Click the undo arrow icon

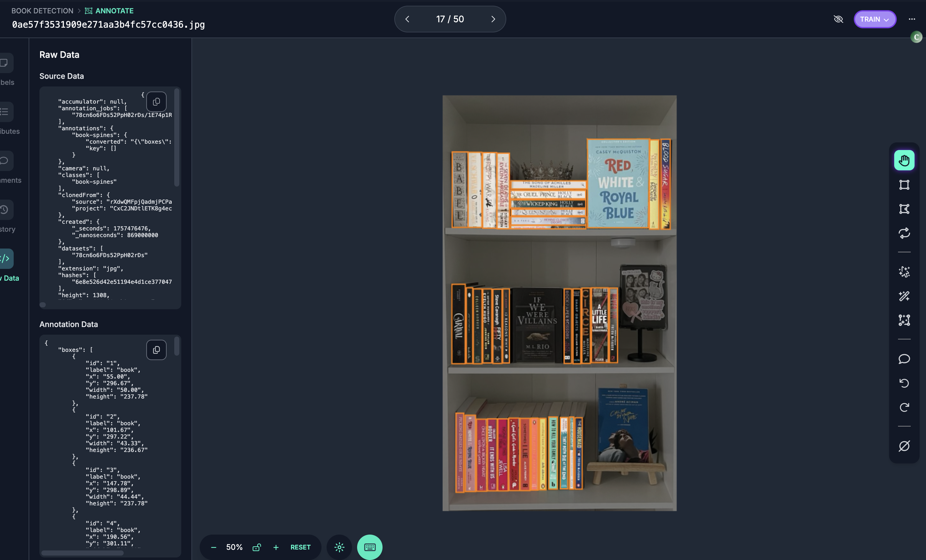point(904,383)
